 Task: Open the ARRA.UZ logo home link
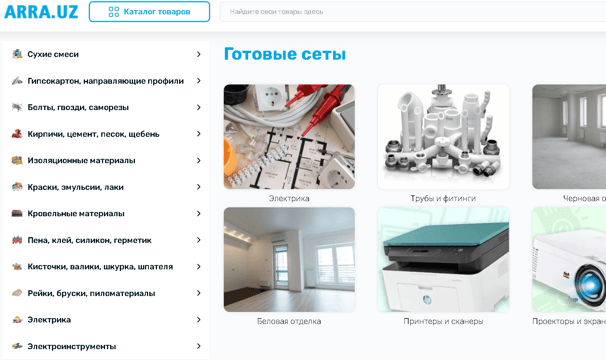click(41, 12)
